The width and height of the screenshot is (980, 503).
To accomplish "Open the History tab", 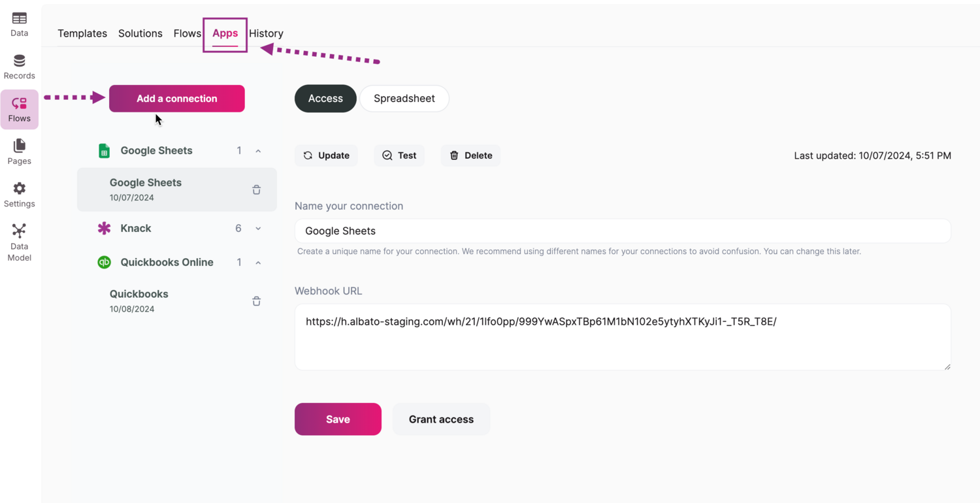I will coord(265,33).
